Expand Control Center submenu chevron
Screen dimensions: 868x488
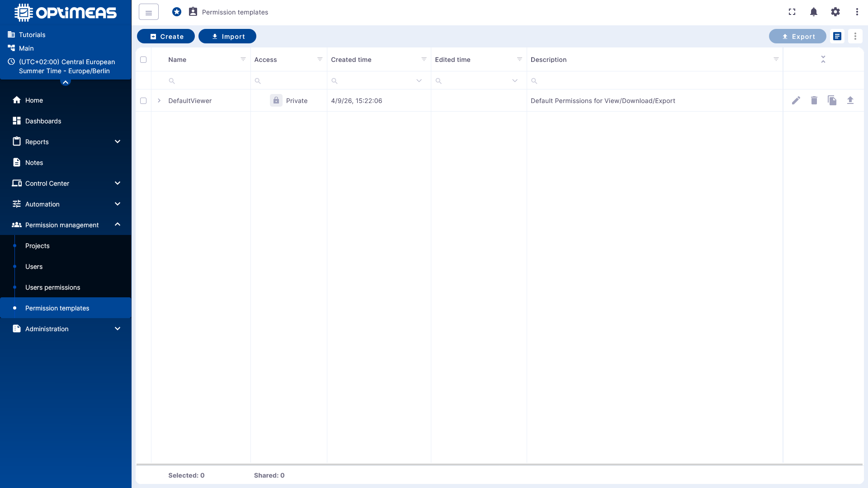click(118, 183)
